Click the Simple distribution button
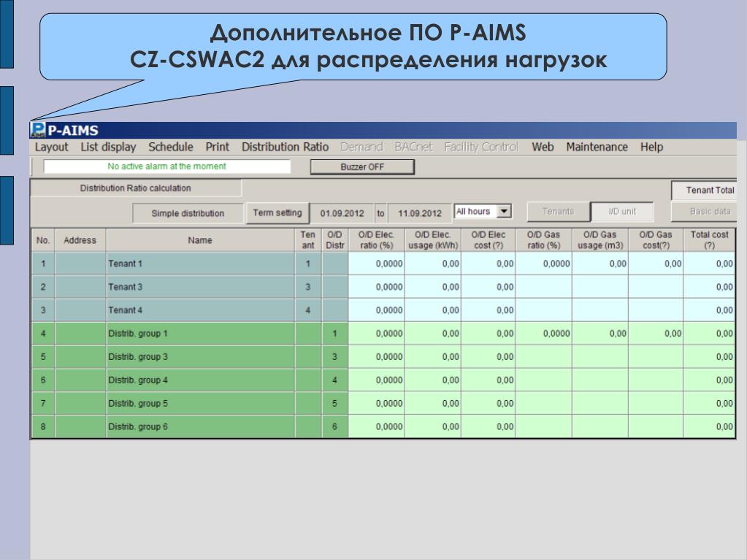Image resolution: width=747 pixels, height=560 pixels. (188, 213)
